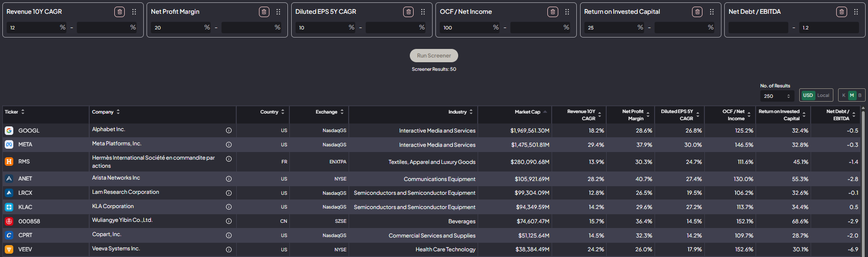Image resolution: width=868 pixels, height=257 pixels.
Task: Edit Net Debt / EBITDA minimum field
Action: (x=758, y=28)
